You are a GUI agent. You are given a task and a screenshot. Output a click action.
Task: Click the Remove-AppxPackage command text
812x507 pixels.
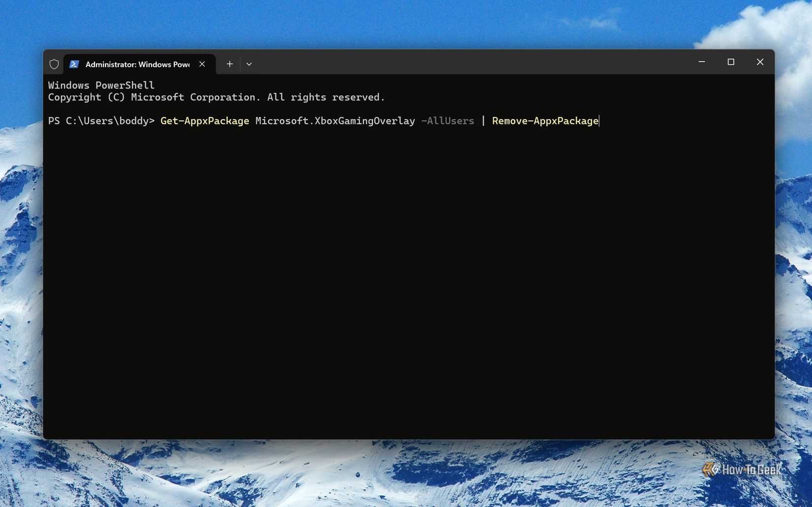click(545, 121)
